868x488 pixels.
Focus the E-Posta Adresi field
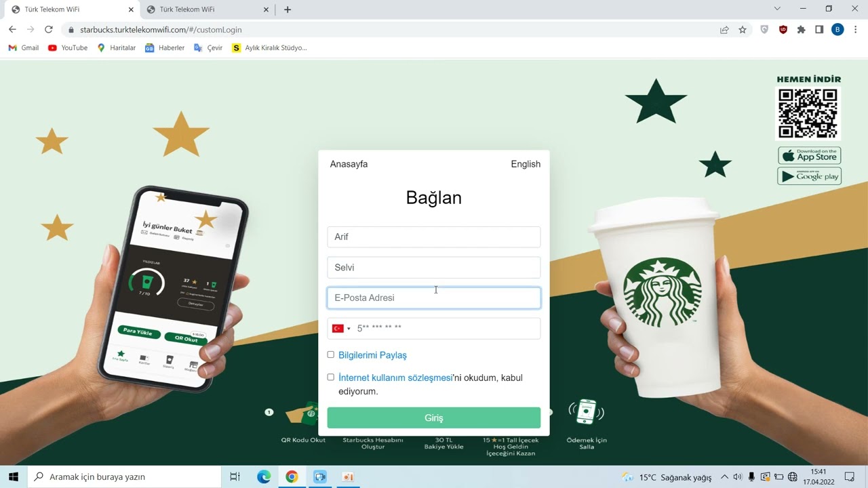point(434,298)
